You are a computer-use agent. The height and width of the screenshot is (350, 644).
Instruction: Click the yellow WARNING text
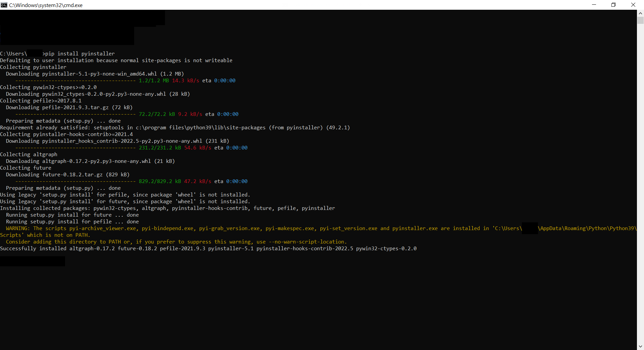click(x=17, y=228)
